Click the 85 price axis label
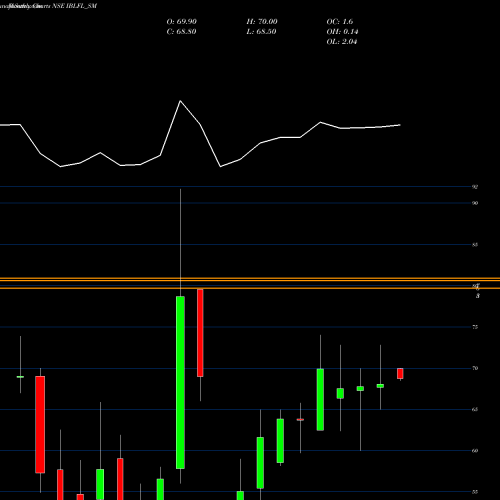500x500 pixels. pos(475,245)
